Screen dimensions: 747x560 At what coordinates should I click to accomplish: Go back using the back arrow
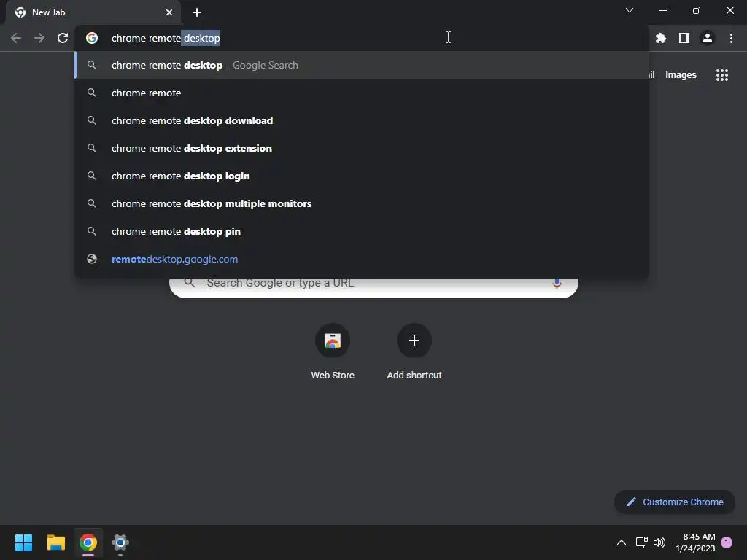click(x=16, y=38)
